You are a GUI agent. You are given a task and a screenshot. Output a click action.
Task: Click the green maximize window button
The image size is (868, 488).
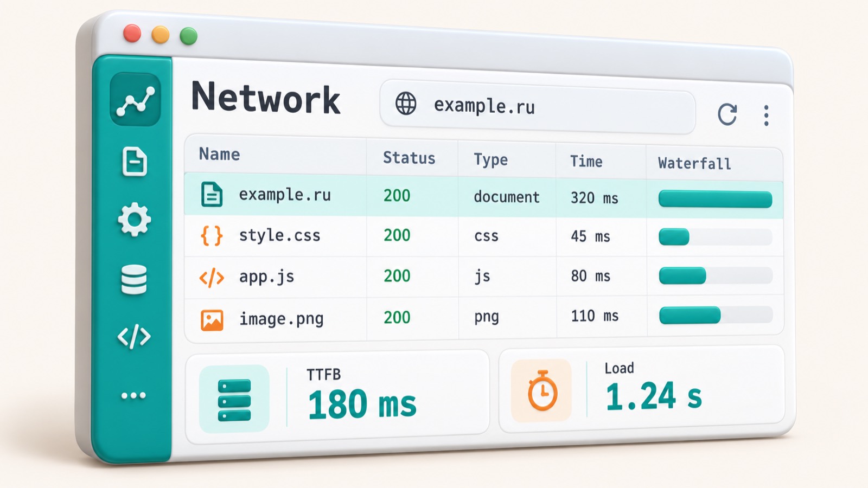(x=189, y=36)
